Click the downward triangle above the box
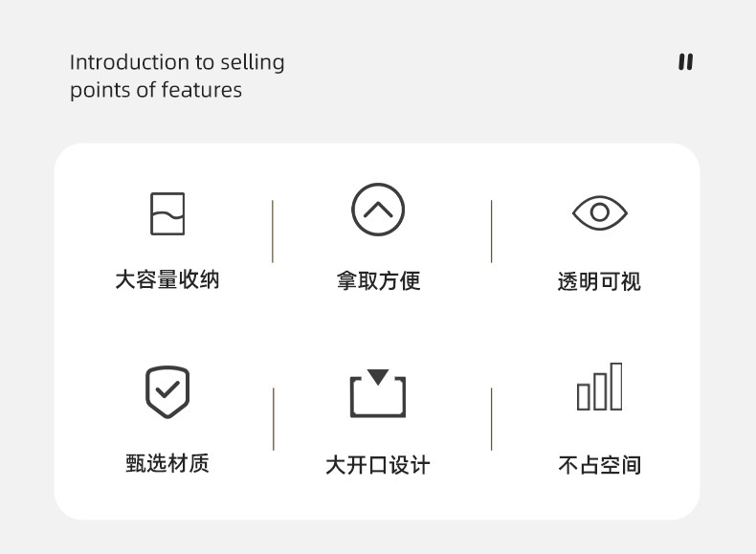This screenshot has height=554, width=756. point(378,377)
